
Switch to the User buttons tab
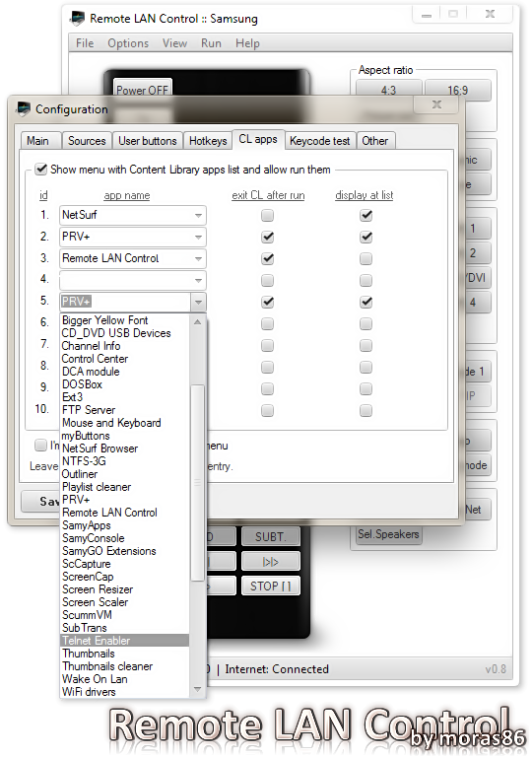point(148,141)
